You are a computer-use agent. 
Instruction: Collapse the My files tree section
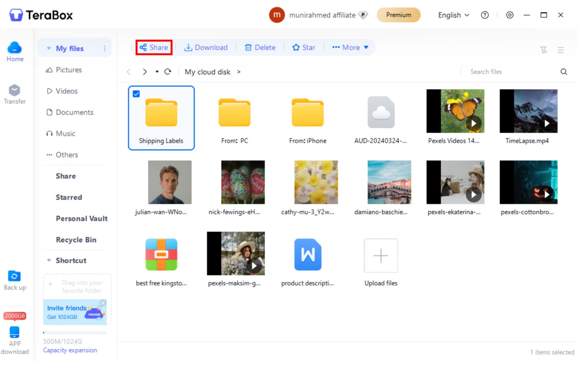tap(49, 48)
